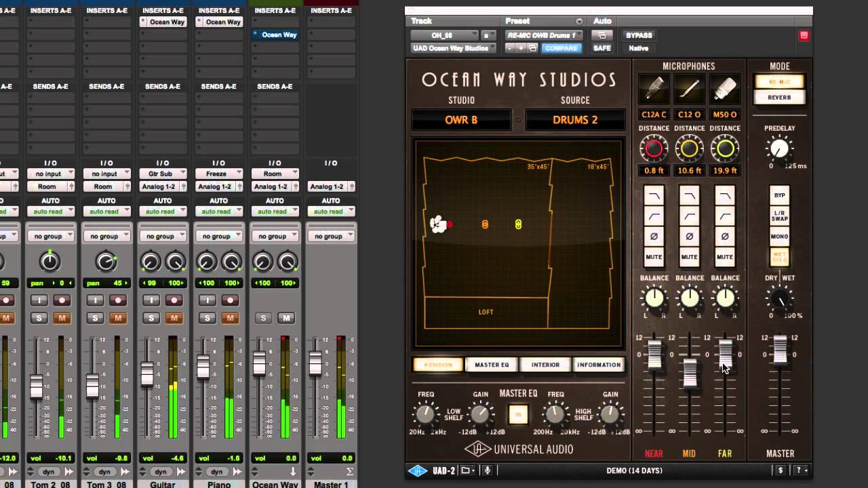
Task: Toggle the BYP button in the master section
Action: pyautogui.click(x=780, y=195)
